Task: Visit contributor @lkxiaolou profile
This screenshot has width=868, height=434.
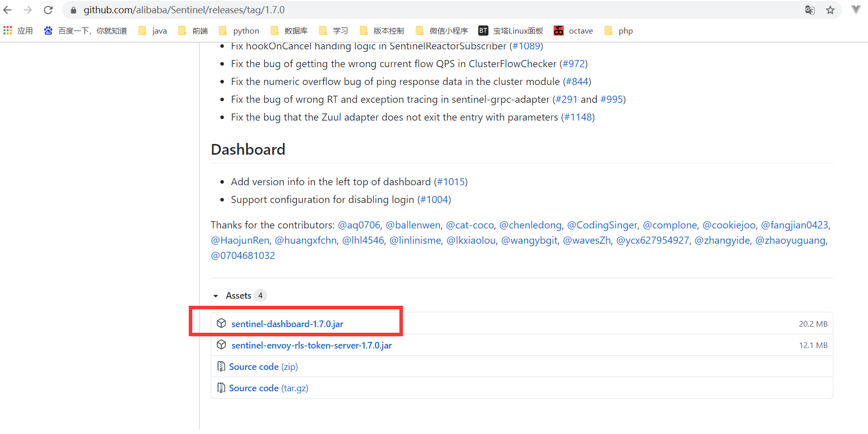Action: 471,240
